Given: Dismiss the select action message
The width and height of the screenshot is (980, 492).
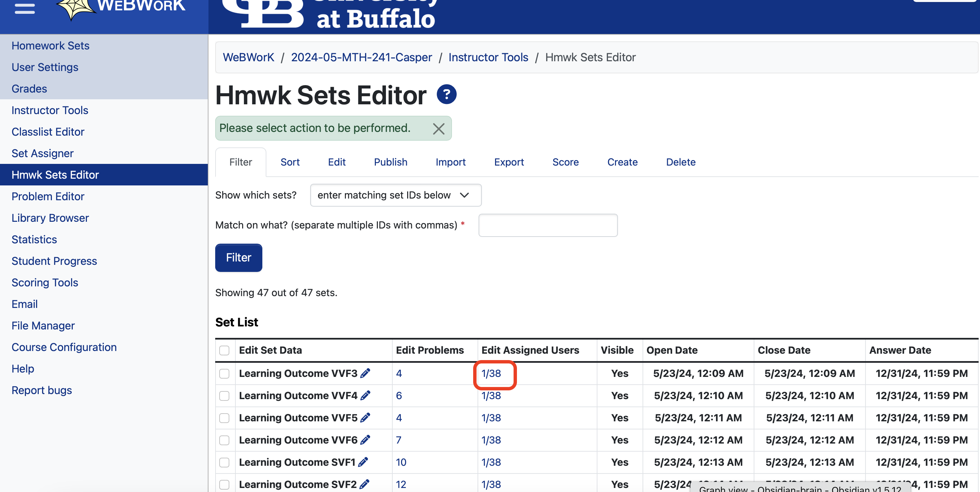Looking at the screenshot, I should pos(438,129).
